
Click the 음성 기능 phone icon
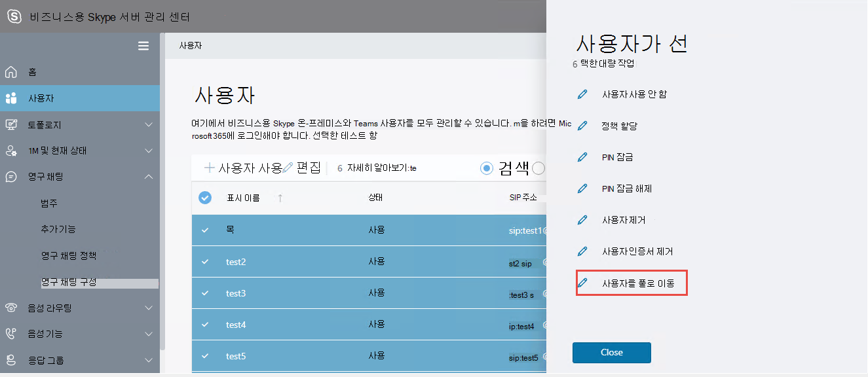pyautogui.click(x=11, y=334)
